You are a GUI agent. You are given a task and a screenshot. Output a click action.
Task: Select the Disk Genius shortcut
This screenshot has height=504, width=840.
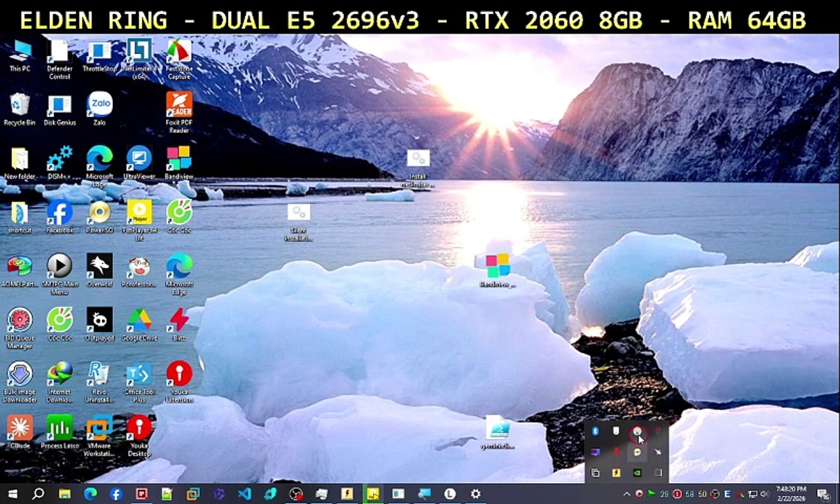tap(59, 110)
